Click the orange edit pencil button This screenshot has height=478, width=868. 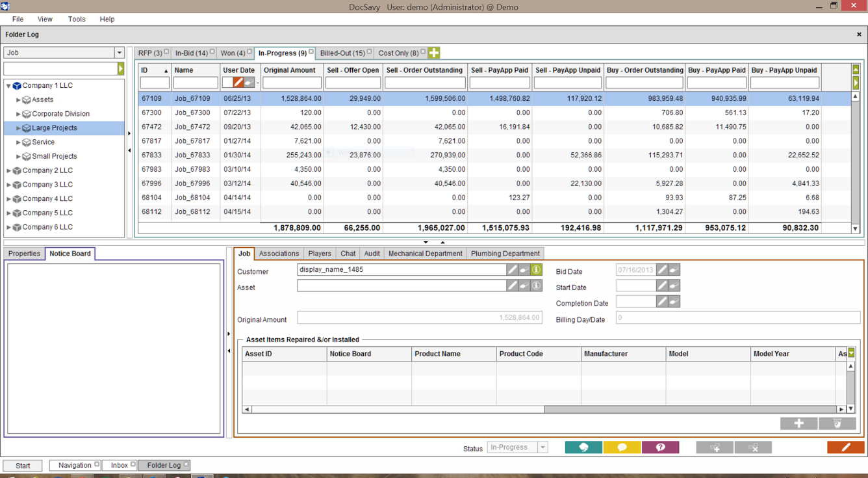[846, 447]
